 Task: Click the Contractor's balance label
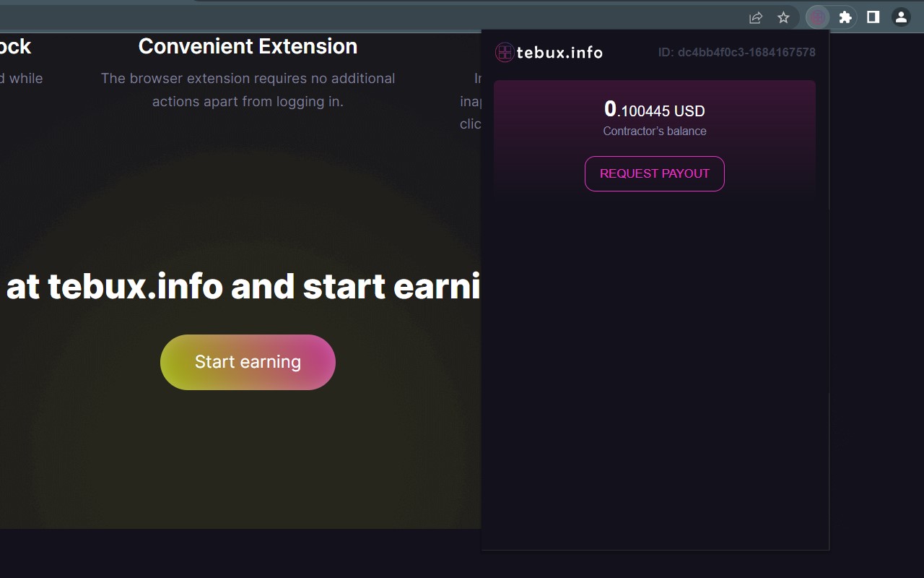[x=654, y=131]
